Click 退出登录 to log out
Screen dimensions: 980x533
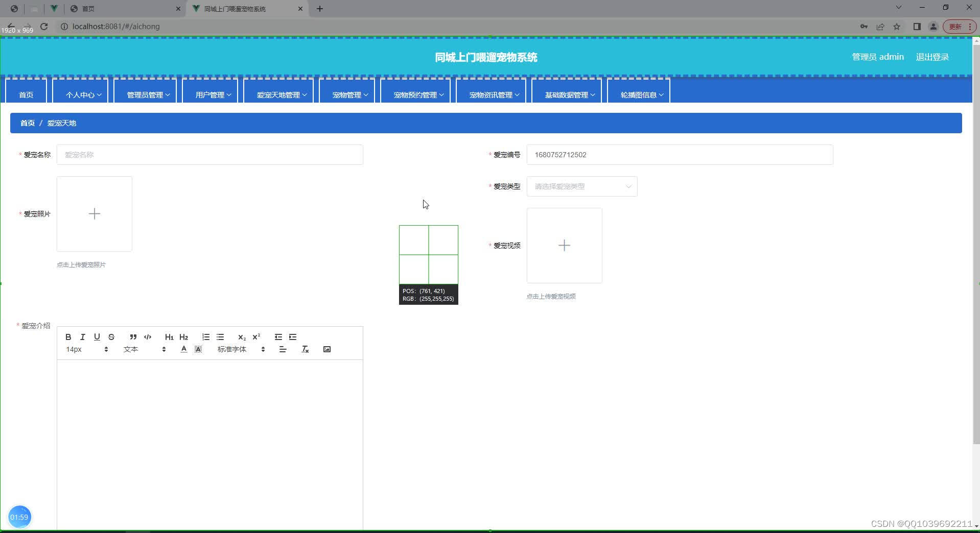tap(932, 57)
